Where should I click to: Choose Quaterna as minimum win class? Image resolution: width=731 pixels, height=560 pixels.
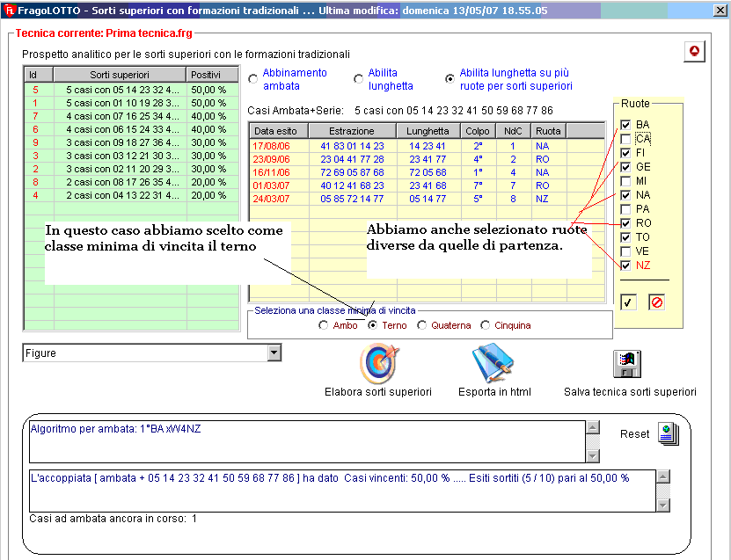[x=422, y=325]
